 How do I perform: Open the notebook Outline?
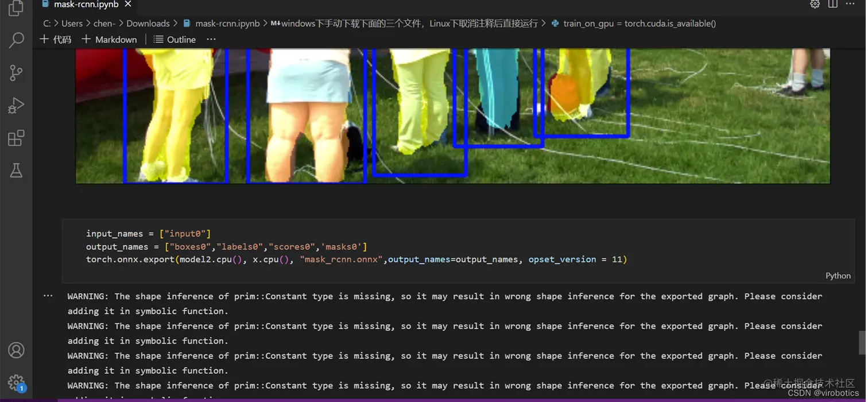[175, 39]
